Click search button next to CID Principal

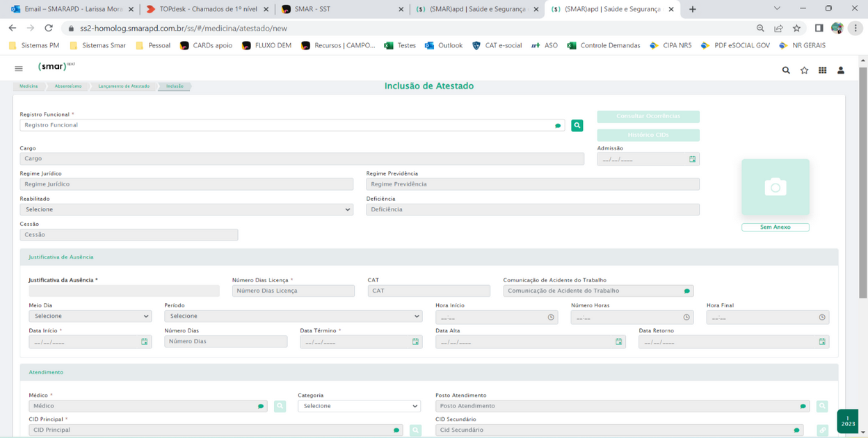(415, 430)
